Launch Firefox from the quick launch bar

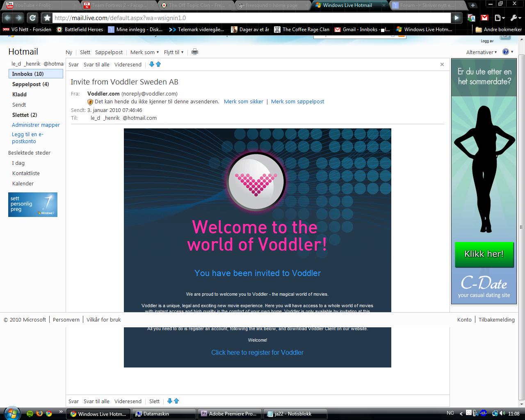[39, 413]
